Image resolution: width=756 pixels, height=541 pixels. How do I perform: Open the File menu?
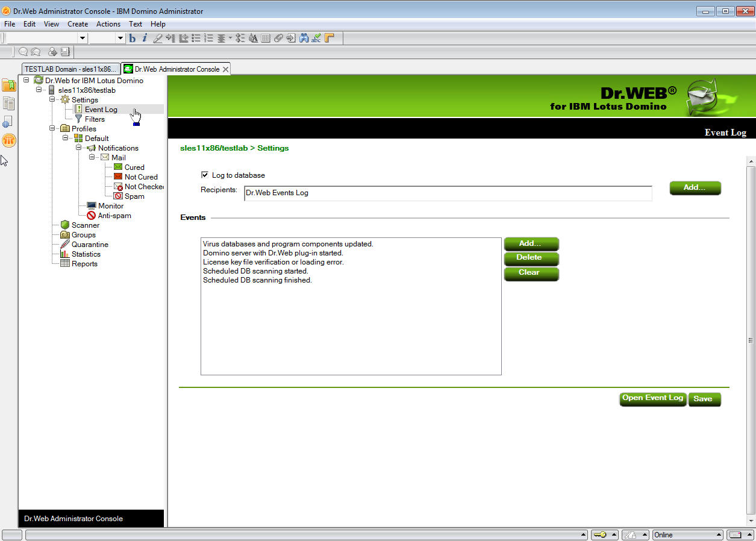click(10, 24)
